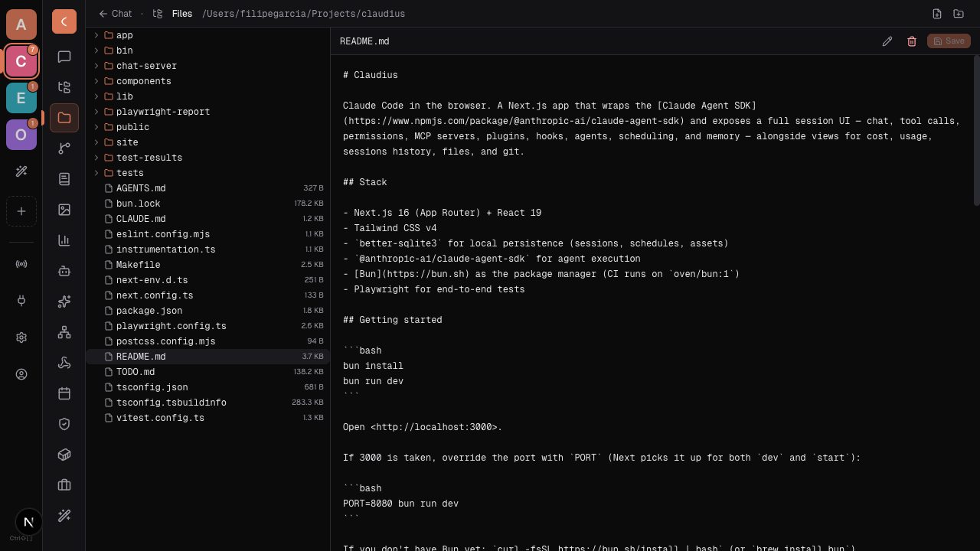Viewport: 980px width, 551px height.
Task: Open the sparkles icon in sidebar
Action: [64, 302]
